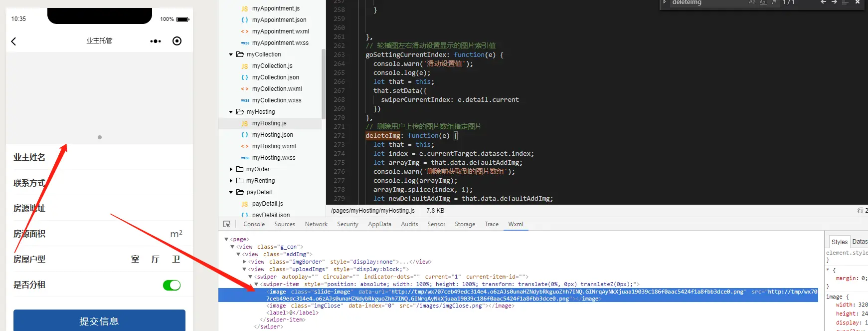Click line number 263 in editor gutter
Image resolution: width=868 pixels, height=331 pixels.
(x=339, y=55)
